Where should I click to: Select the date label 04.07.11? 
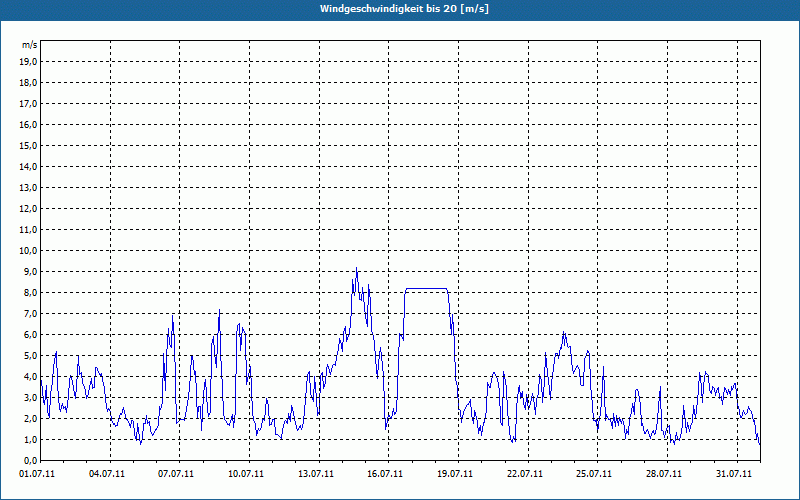tap(107, 474)
